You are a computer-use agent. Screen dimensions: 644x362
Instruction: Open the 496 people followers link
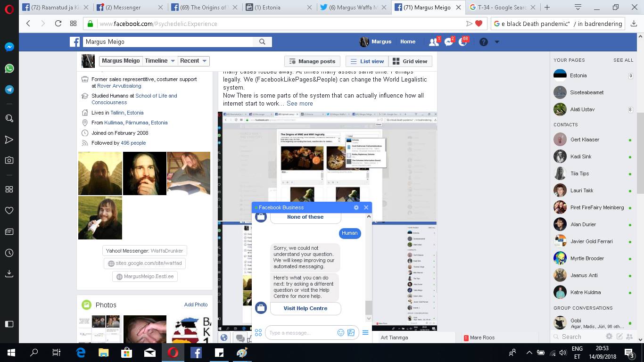click(133, 143)
